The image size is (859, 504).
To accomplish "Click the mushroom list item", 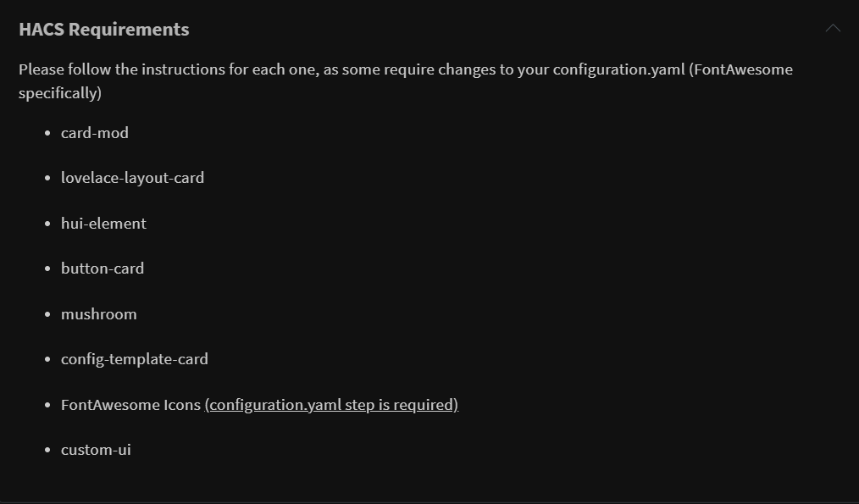I will 98,314.
